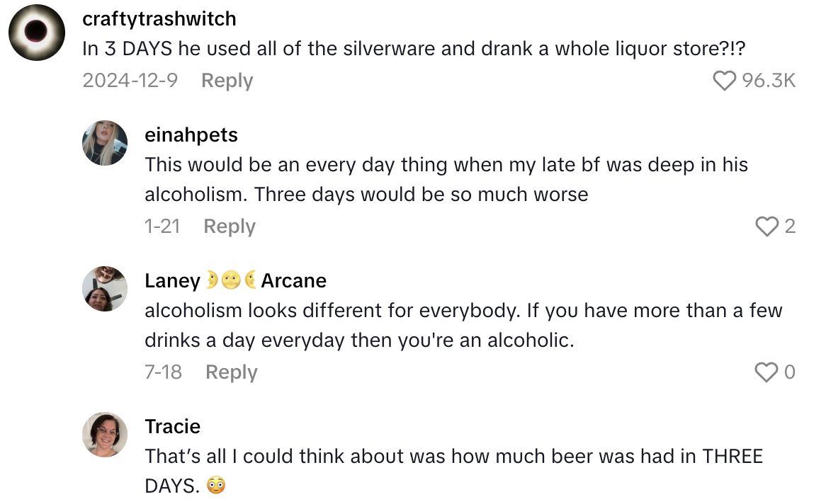Select Tracie's THREE DAYS comment text
The image size is (826, 504).
tap(453, 457)
